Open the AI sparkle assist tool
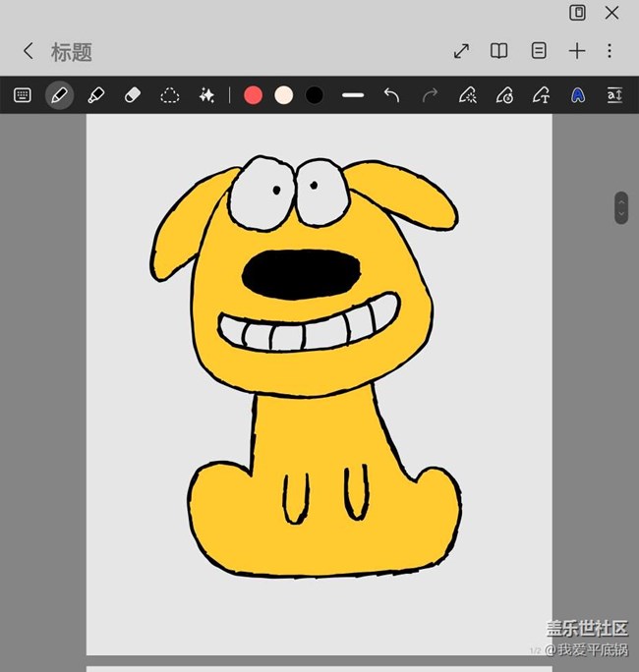639x672 pixels. [x=206, y=95]
